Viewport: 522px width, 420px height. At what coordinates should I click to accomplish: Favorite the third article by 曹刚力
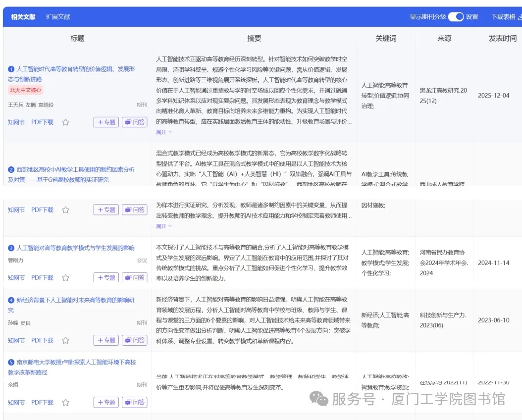(x=65, y=278)
